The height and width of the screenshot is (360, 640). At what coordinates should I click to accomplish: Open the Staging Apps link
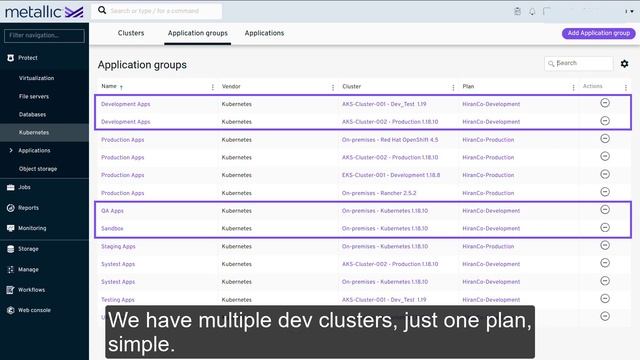point(118,246)
